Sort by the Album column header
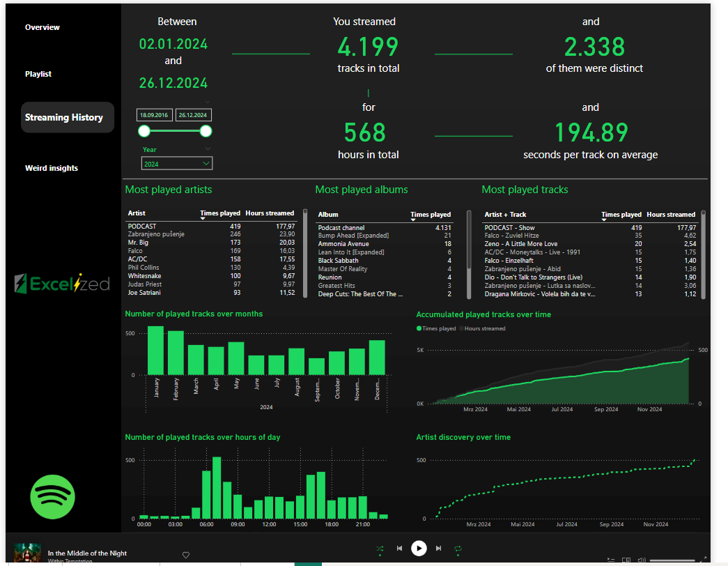 328,214
